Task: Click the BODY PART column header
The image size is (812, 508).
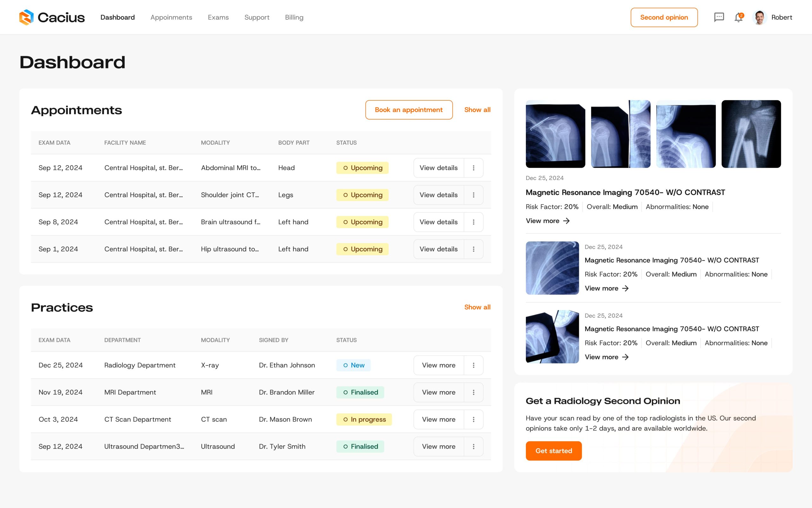Action: point(294,143)
